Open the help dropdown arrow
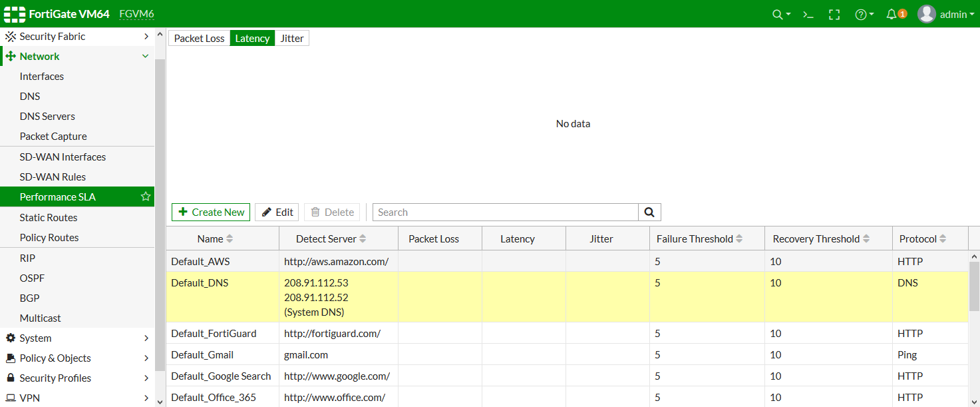This screenshot has width=980, height=407. tap(872, 15)
